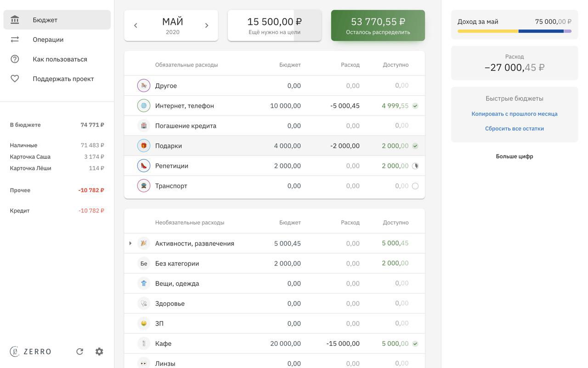Open settings with the gear icon

(x=99, y=351)
